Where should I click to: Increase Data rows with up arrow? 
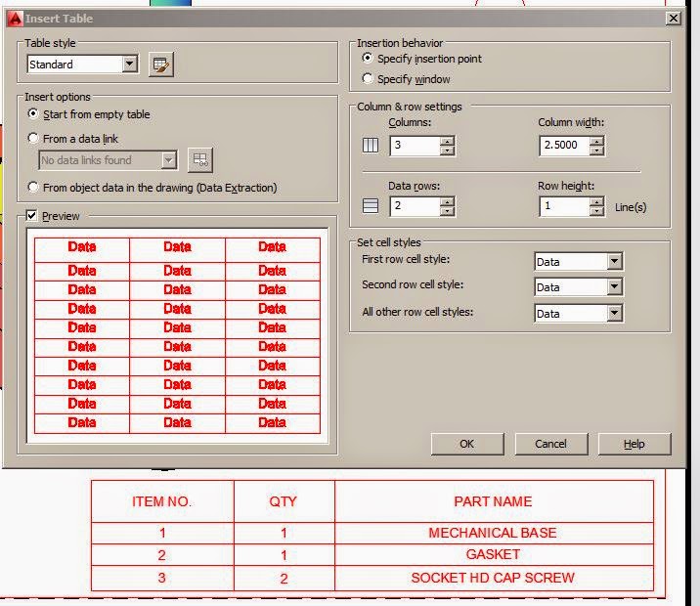tap(447, 201)
